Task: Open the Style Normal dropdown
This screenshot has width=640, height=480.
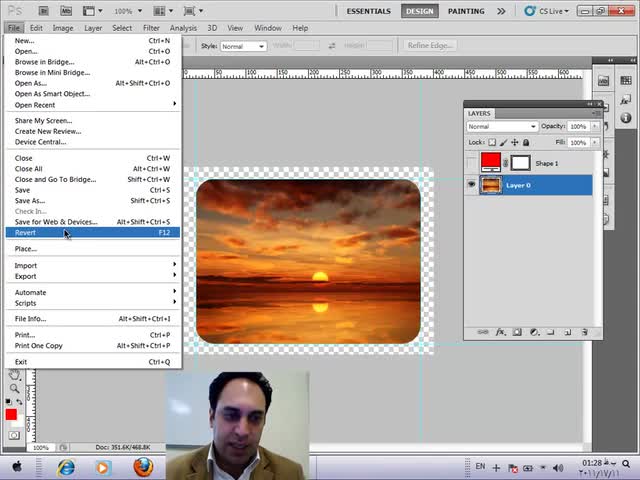Action: pos(243,46)
